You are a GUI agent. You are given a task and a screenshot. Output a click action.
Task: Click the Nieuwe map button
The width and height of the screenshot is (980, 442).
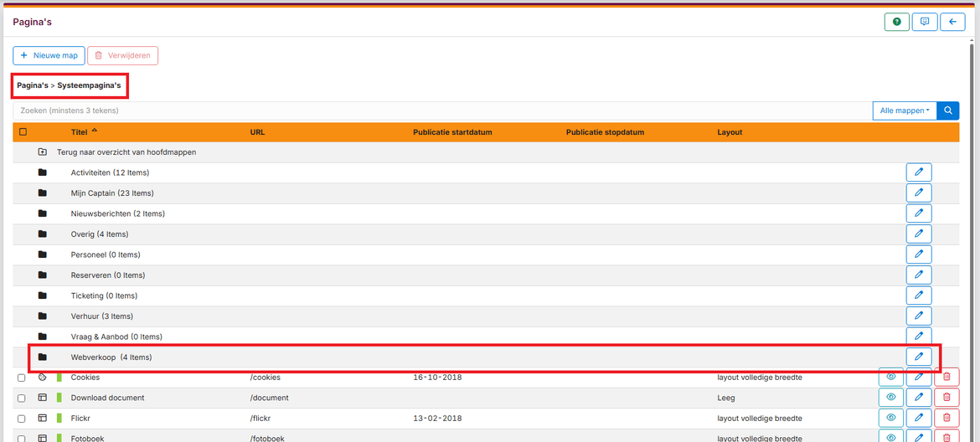(x=48, y=56)
